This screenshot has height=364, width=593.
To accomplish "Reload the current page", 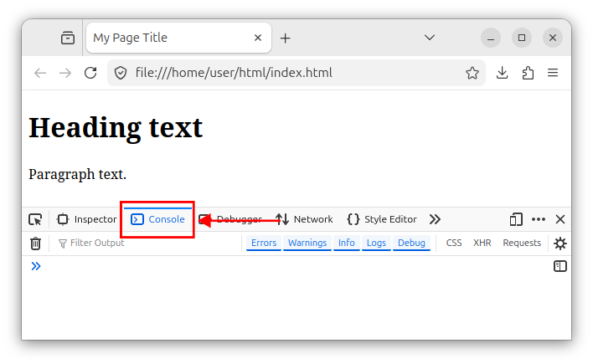I will point(90,73).
